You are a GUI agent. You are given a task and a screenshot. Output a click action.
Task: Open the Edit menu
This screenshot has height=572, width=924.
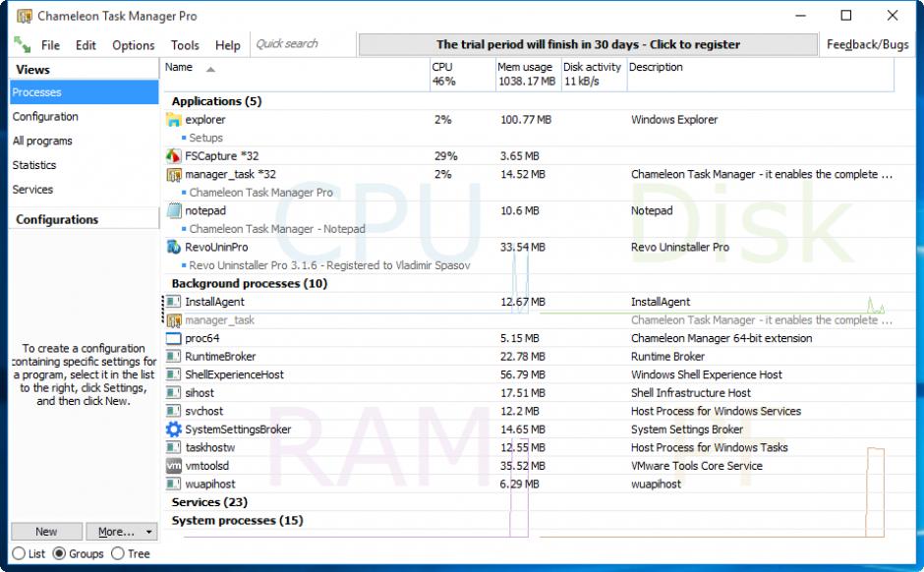click(86, 45)
